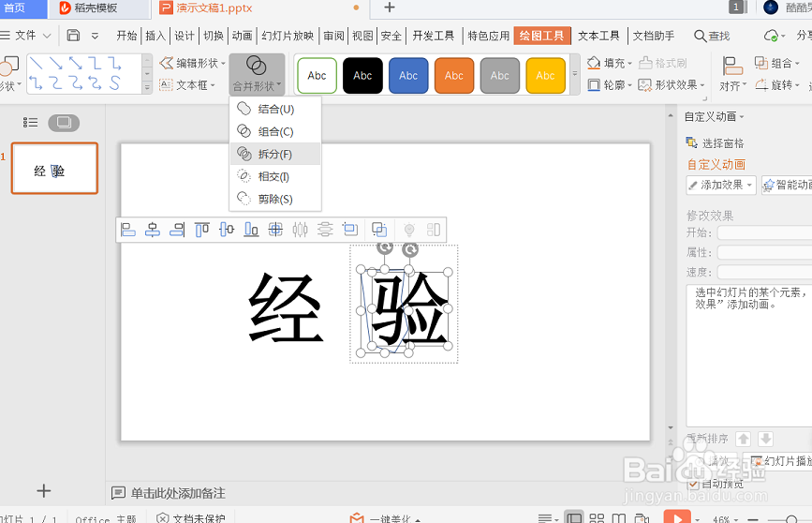Screen dimensions: 812x523
Task: Open the 幻灯片放映 ribbon tab
Action: pos(288,36)
